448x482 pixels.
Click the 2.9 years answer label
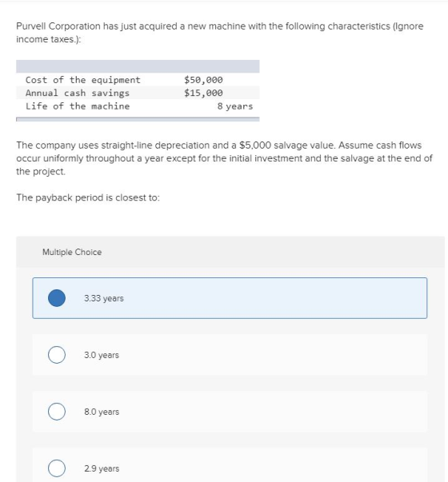click(x=102, y=468)
